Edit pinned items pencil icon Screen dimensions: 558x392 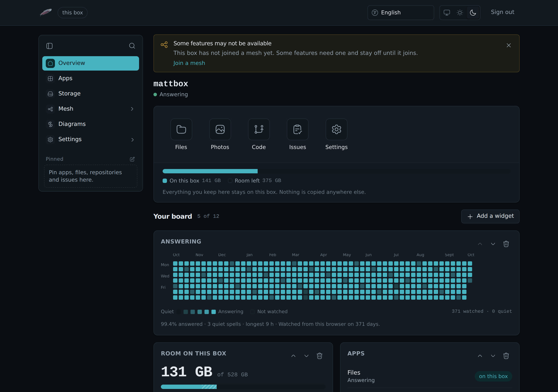tap(132, 159)
